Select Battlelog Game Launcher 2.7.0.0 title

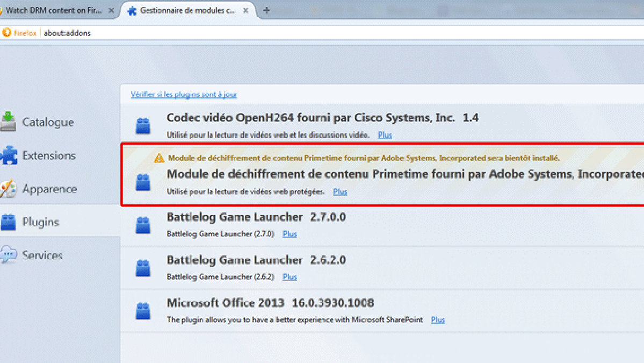click(256, 217)
